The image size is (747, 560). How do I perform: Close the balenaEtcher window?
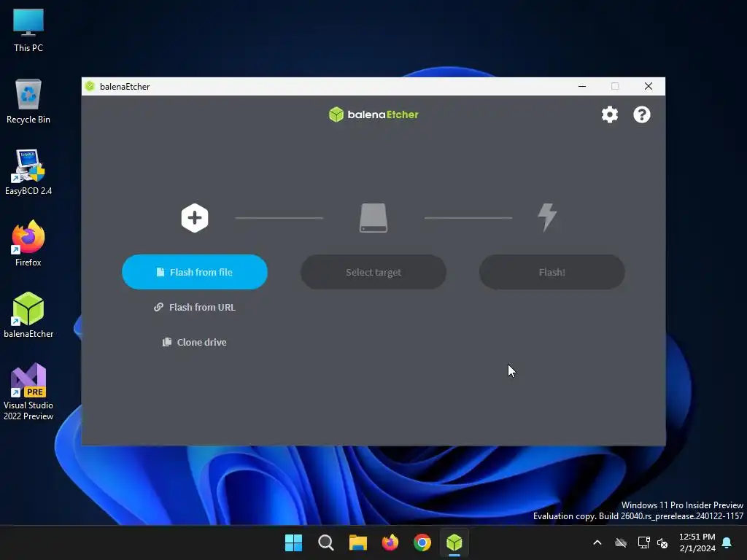click(649, 86)
